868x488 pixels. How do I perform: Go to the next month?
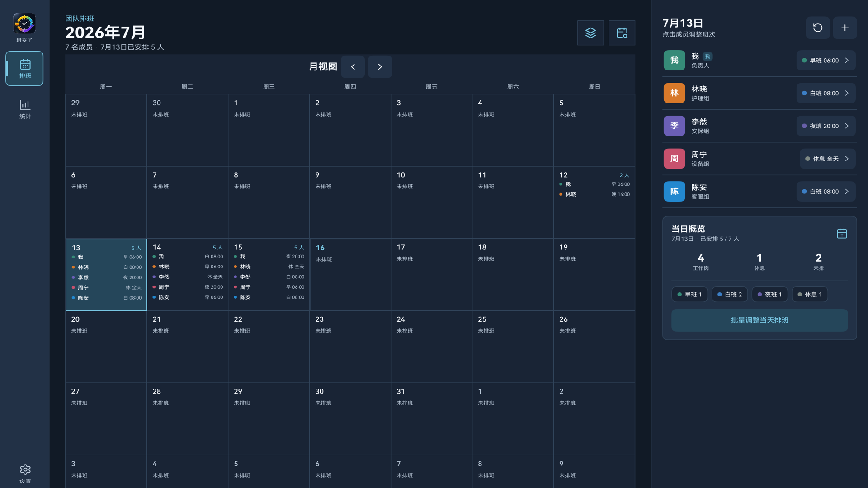(380, 66)
